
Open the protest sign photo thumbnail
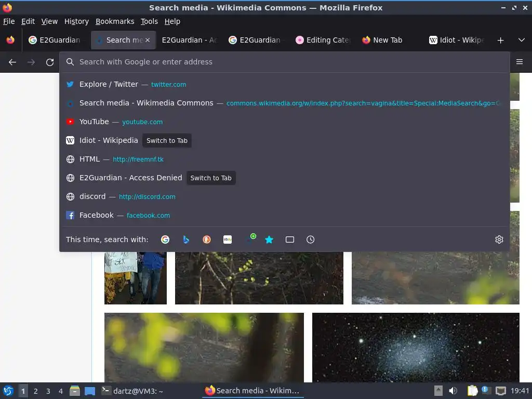click(x=136, y=278)
